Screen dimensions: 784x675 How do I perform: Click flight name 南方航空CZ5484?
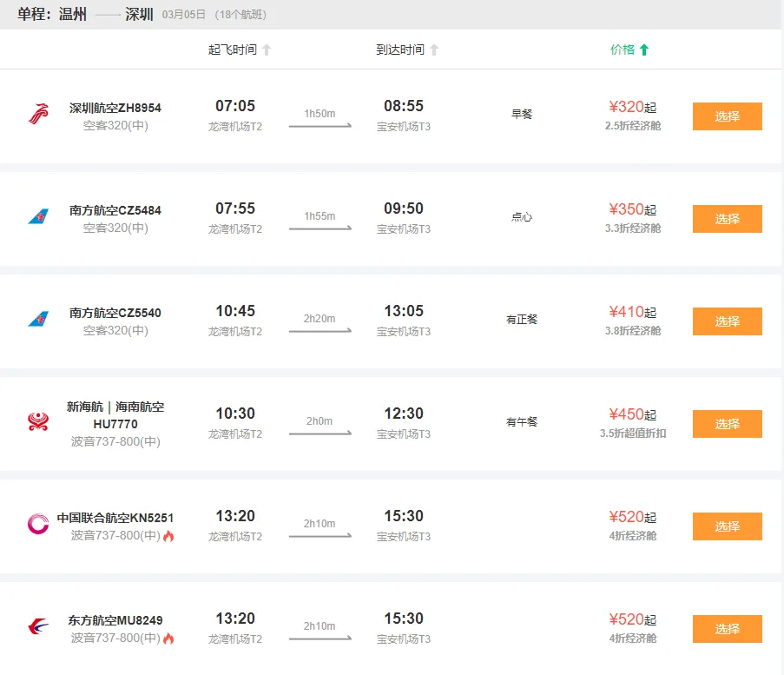click(115, 210)
